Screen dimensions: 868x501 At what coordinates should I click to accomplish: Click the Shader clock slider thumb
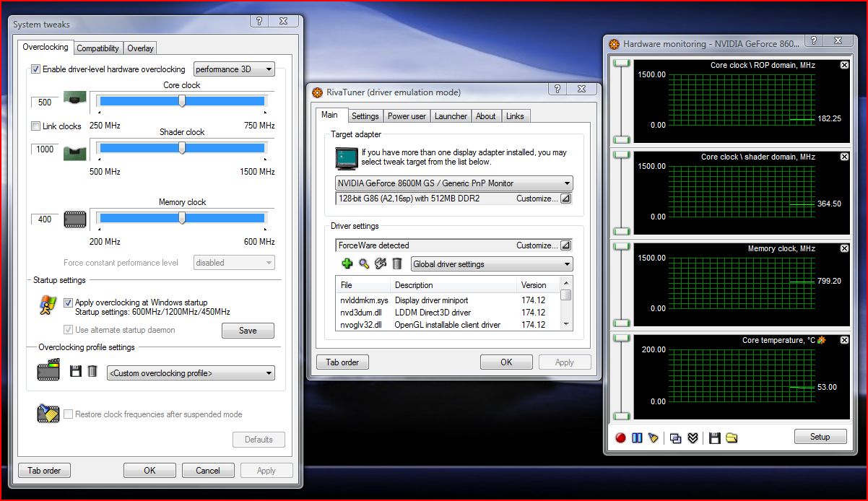pyautogui.click(x=182, y=148)
